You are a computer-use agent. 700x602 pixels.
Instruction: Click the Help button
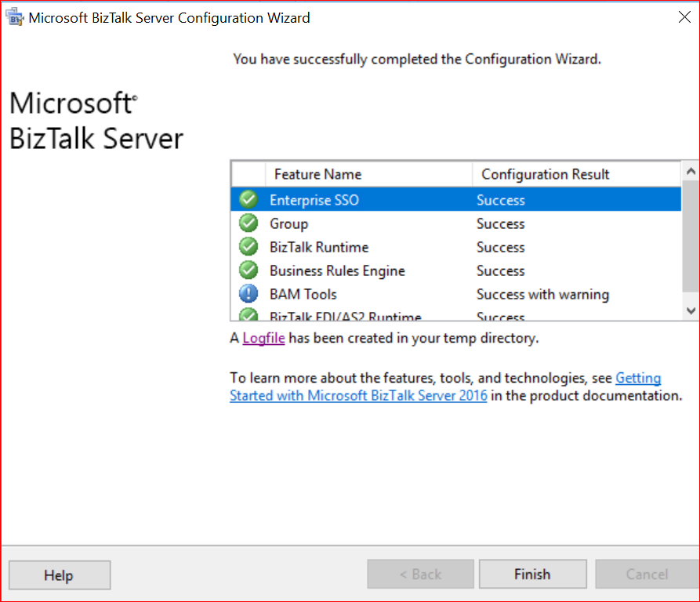point(59,575)
